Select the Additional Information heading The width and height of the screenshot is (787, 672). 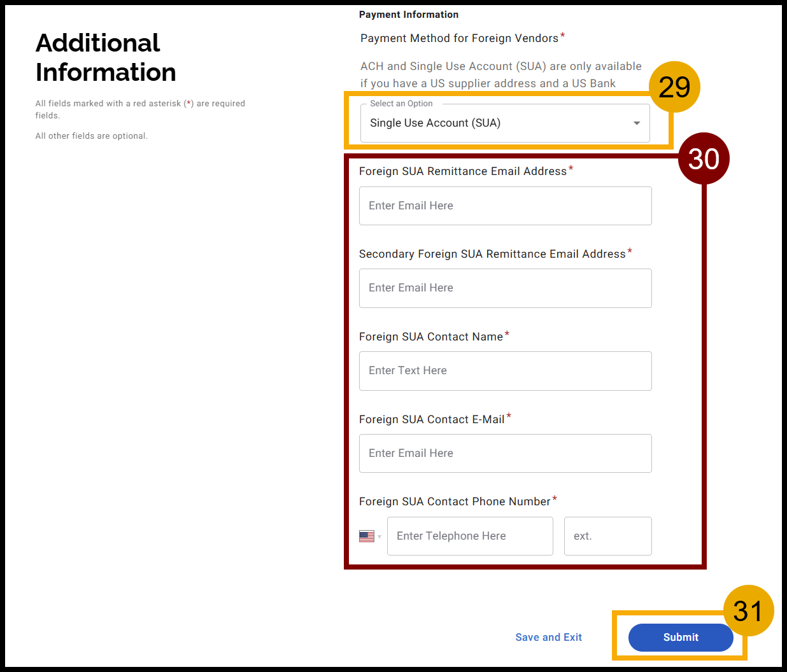click(x=105, y=57)
